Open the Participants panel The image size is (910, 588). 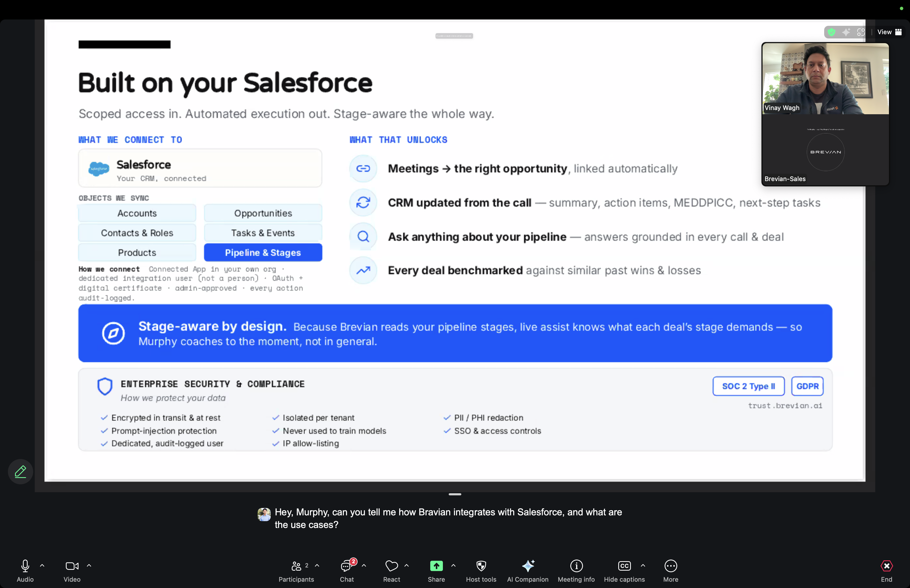click(x=296, y=571)
